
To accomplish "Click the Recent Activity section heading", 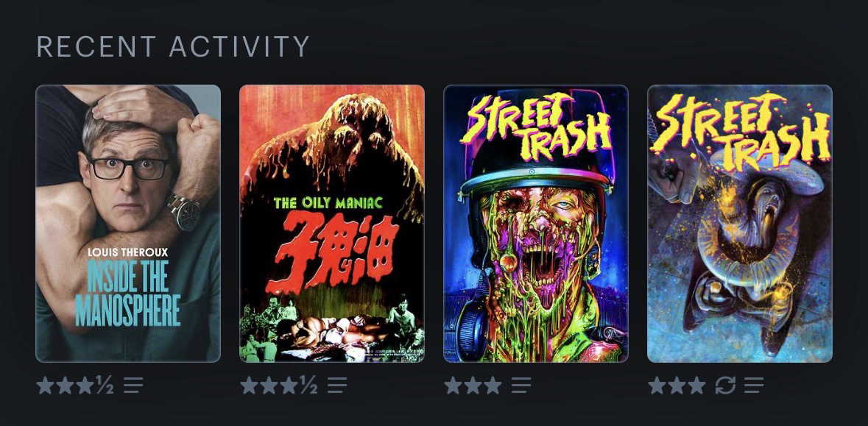I will tap(173, 46).
